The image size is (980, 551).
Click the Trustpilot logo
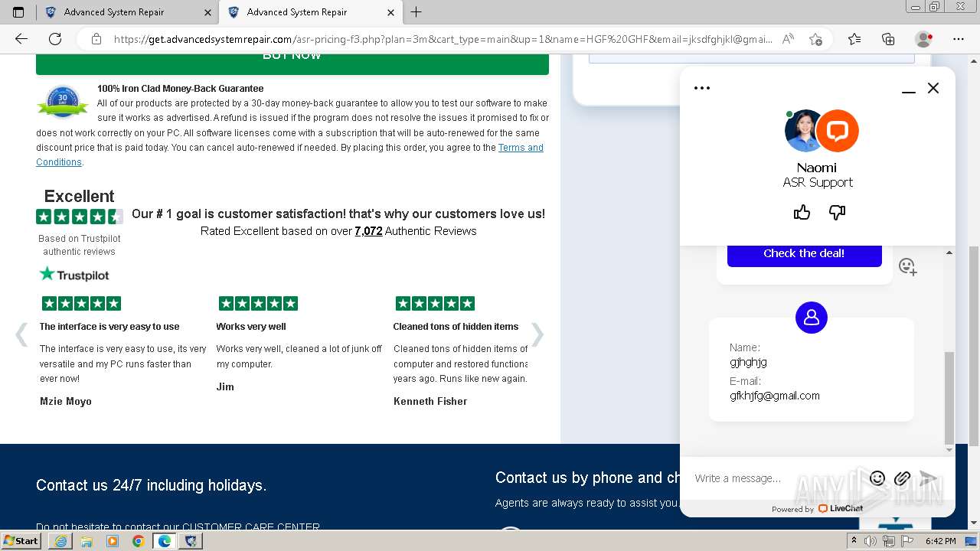tap(74, 274)
